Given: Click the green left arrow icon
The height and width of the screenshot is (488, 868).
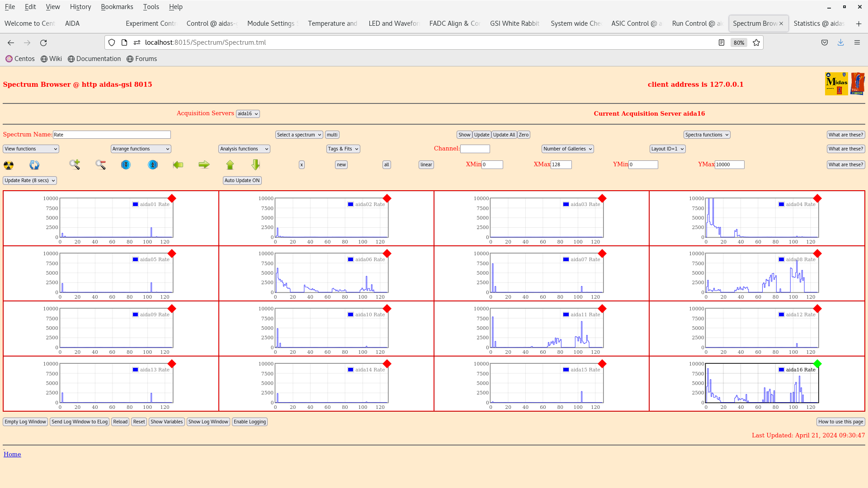Looking at the screenshot, I should click(x=178, y=165).
